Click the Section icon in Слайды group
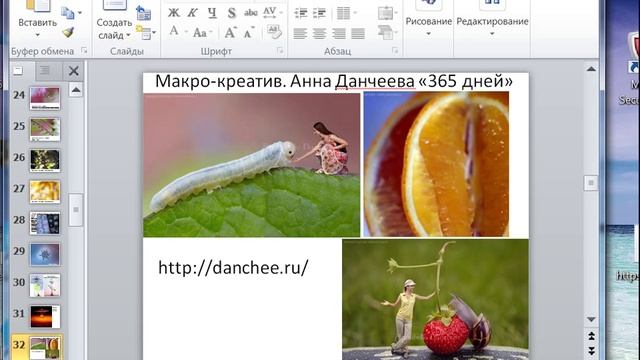The height and width of the screenshot is (360, 640). tap(143, 32)
